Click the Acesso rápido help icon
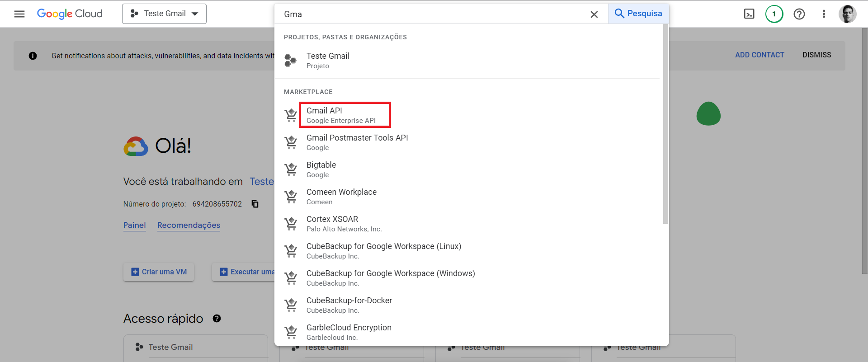The image size is (868, 362). (x=217, y=319)
